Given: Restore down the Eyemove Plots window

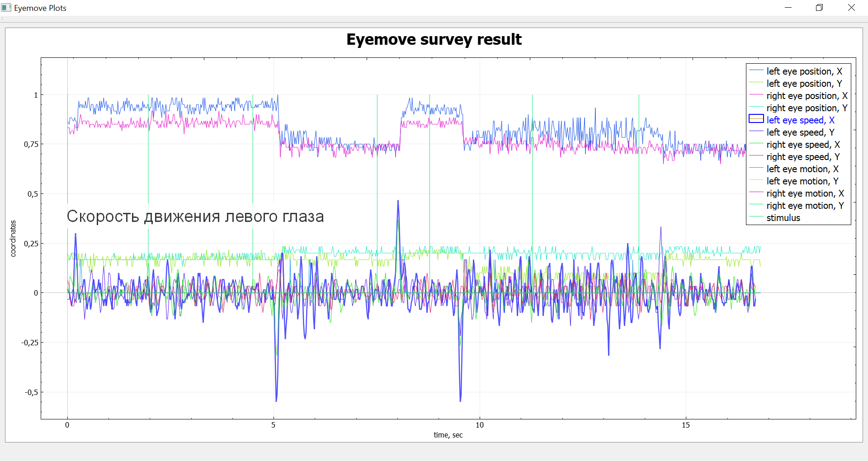Looking at the screenshot, I should point(819,8).
